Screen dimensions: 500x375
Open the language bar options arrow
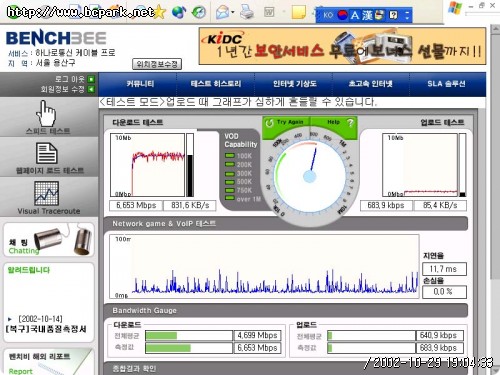tap(407, 15)
